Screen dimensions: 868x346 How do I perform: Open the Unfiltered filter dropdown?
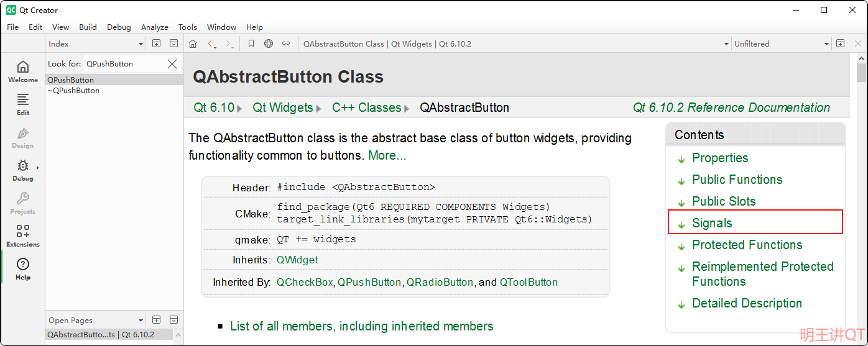[782, 43]
